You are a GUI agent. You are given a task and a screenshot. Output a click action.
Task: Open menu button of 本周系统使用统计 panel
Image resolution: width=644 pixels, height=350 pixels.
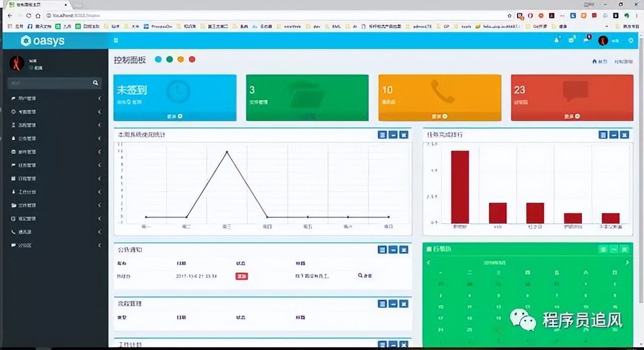(382, 135)
